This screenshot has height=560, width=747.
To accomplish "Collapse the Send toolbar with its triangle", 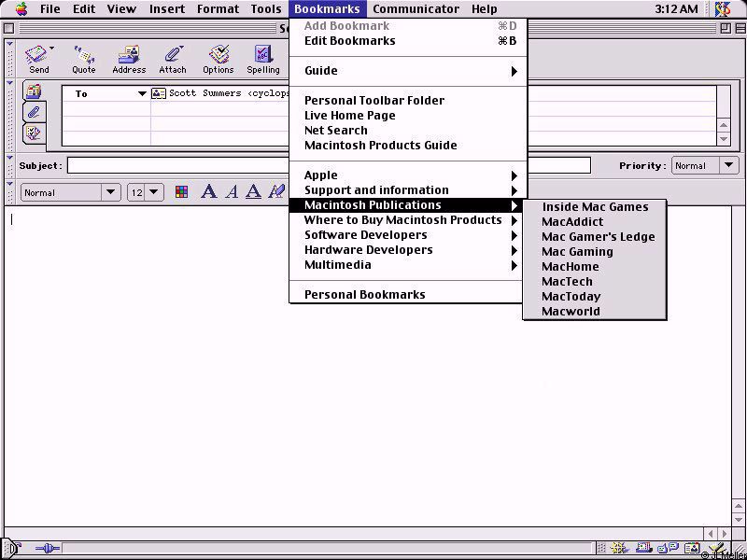I will coord(9,44).
